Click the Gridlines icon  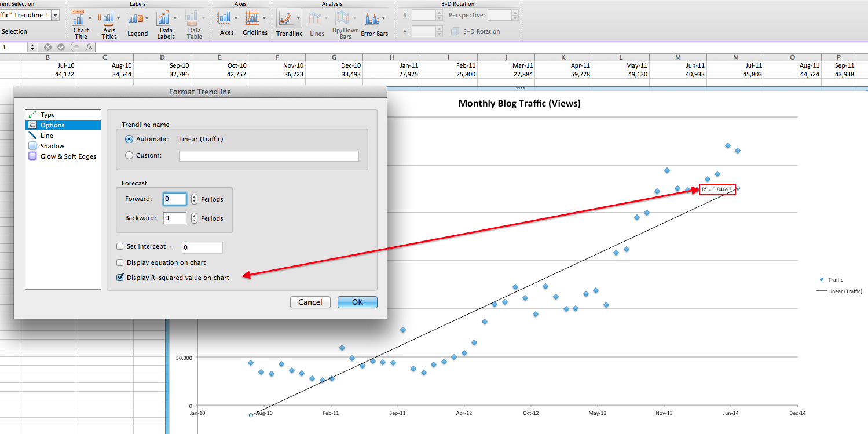click(x=252, y=19)
